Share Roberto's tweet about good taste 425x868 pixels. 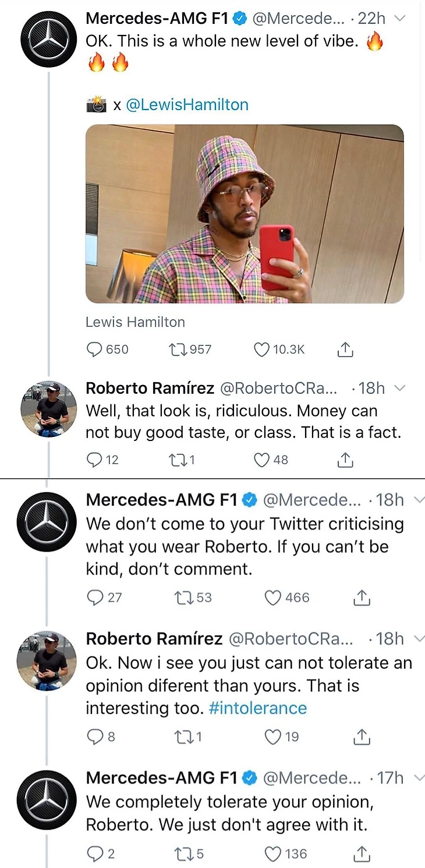click(345, 460)
